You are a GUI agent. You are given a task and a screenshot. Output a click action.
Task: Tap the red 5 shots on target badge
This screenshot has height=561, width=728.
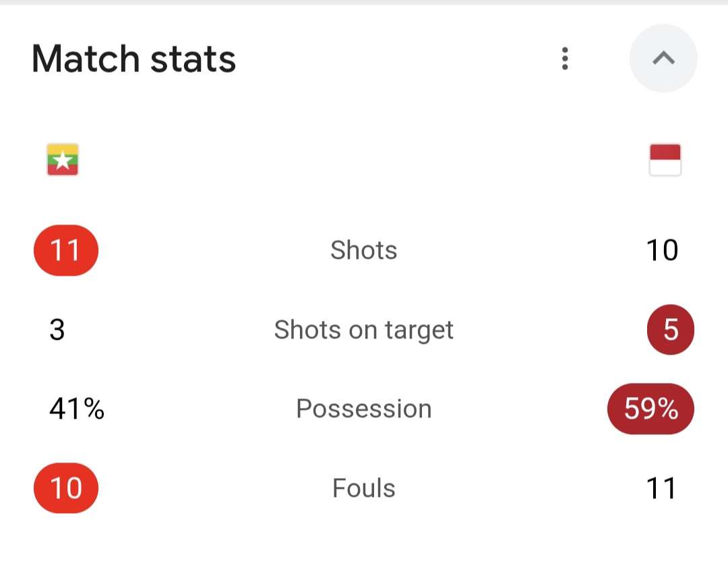point(670,330)
